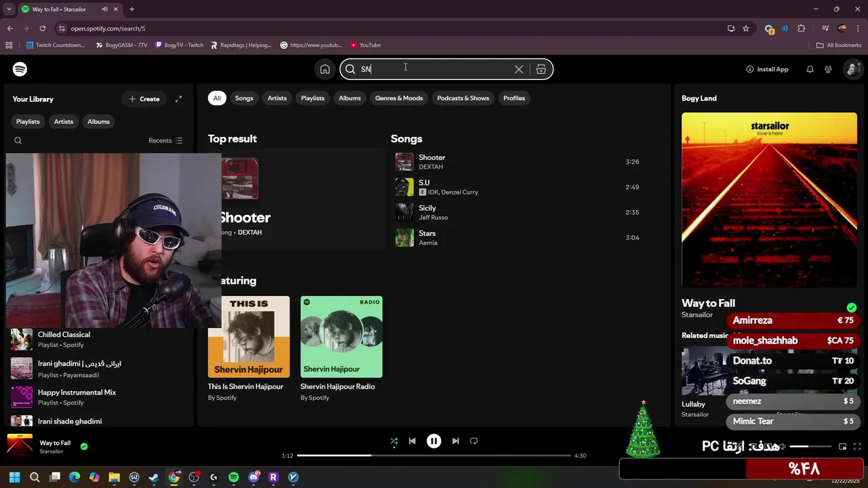Filter library by Playlists chip
The image size is (868, 488).
point(28,122)
